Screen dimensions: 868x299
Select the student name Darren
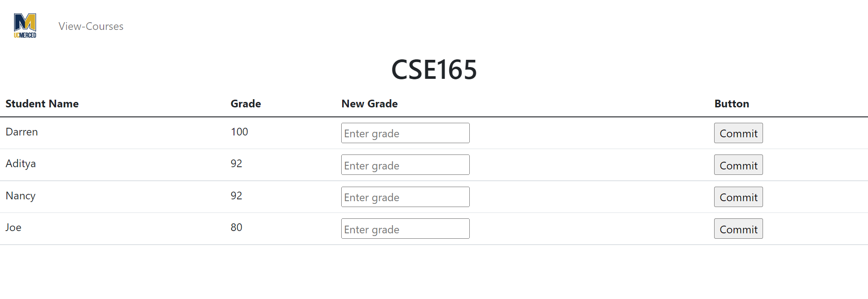(21, 132)
